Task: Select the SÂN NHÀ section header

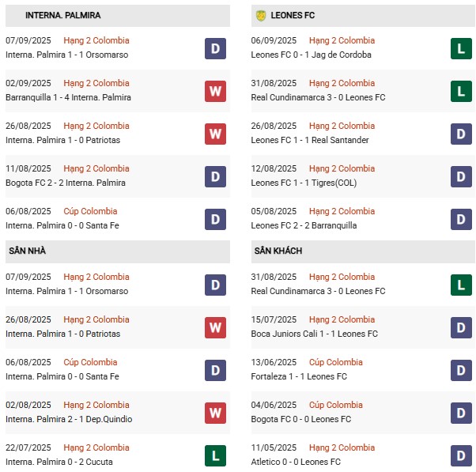Action: [118, 251]
